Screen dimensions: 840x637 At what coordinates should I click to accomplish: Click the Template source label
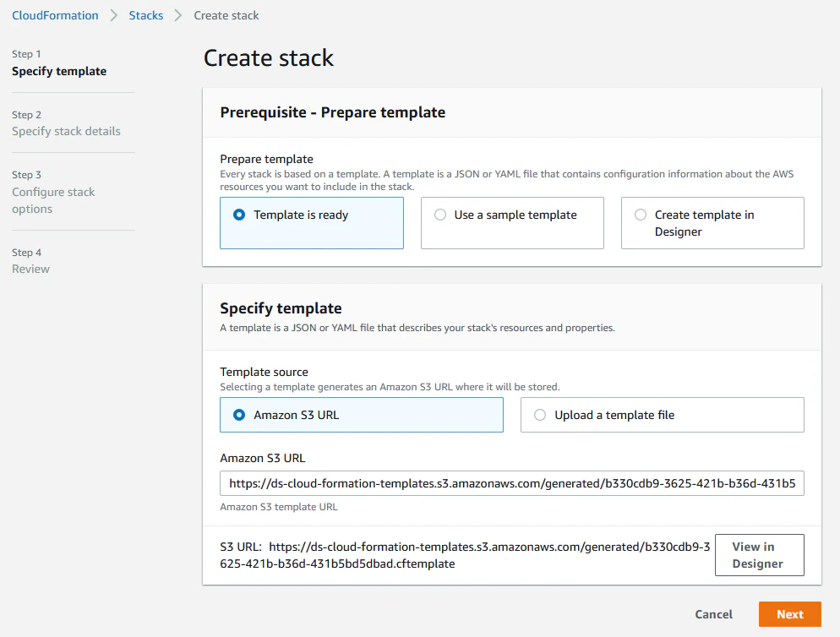pos(265,372)
